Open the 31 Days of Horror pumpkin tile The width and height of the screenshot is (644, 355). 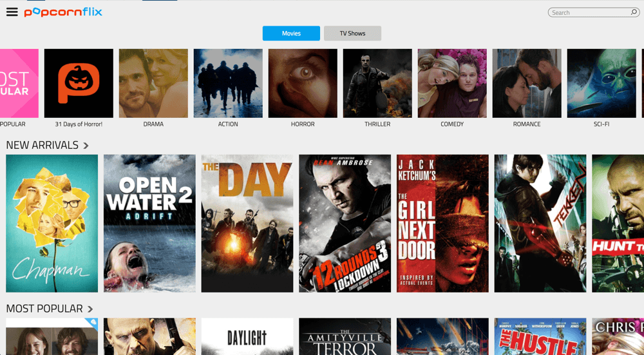pos(79,83)
